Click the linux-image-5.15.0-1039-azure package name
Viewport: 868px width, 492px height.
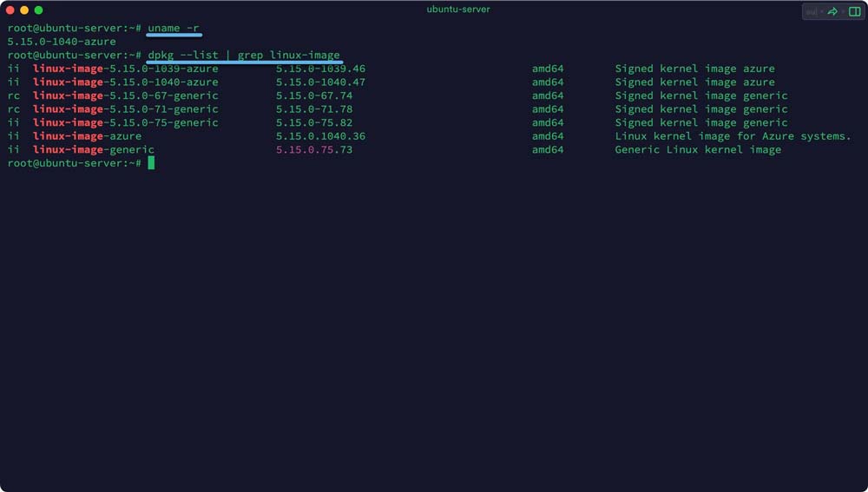click(126, 69)
